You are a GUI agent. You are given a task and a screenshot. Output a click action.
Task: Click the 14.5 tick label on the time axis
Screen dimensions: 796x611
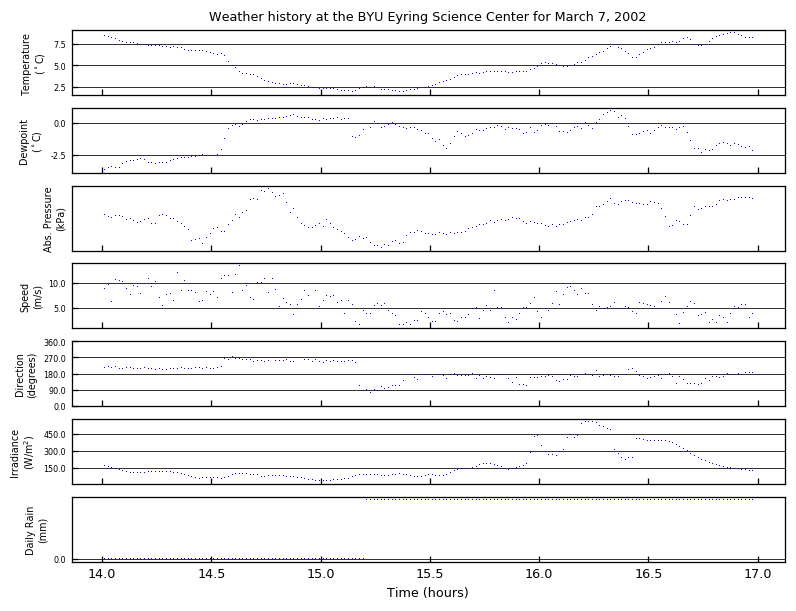coord(212,574)
